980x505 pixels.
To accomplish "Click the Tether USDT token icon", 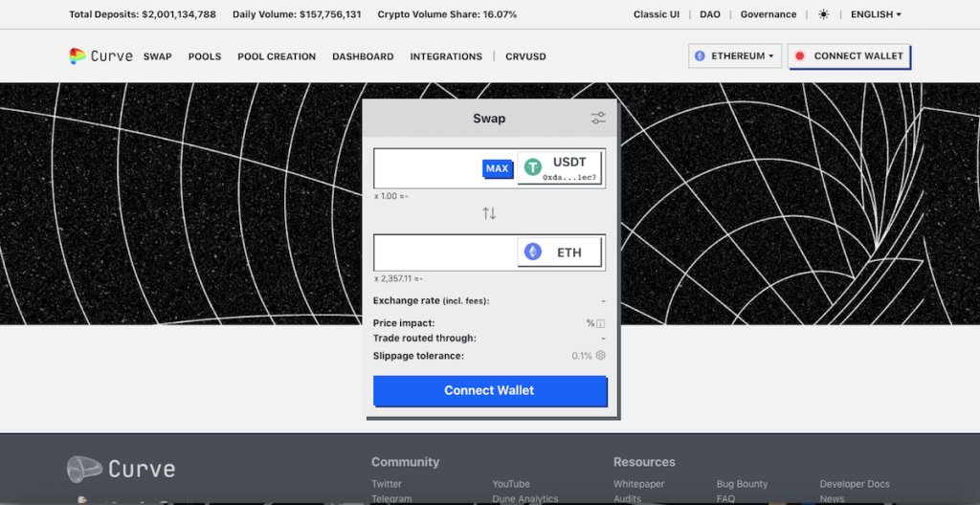I will (x=532, y=166).
